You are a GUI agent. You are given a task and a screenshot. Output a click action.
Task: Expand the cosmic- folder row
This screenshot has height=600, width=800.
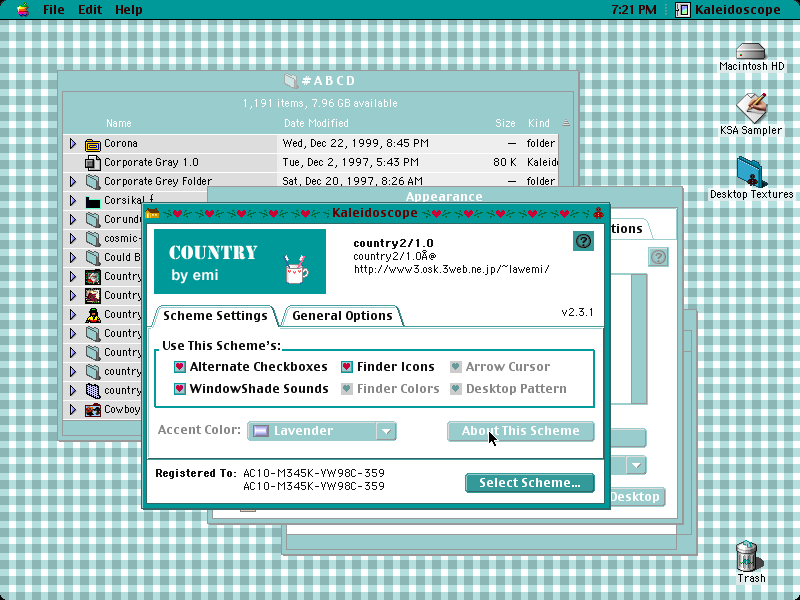pos(73,239)
